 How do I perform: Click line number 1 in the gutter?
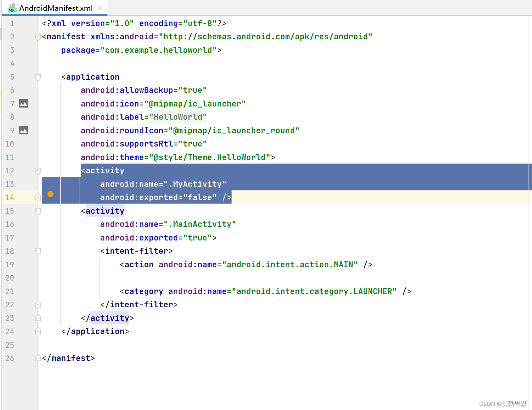click(12, 23)
